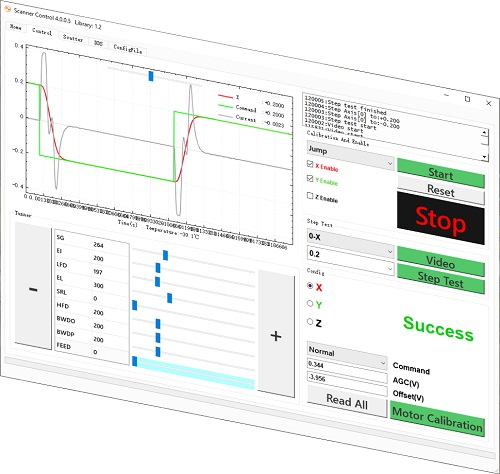Viewport: 500px width, 474px height.
Task: Toggle the Y Enable checkbox
Action: pyautogui.click(x=310, y=179)
